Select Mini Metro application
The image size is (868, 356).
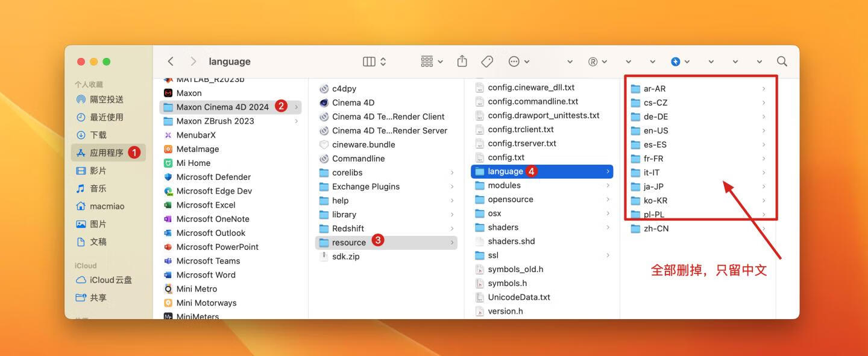[x=231, y=289]
